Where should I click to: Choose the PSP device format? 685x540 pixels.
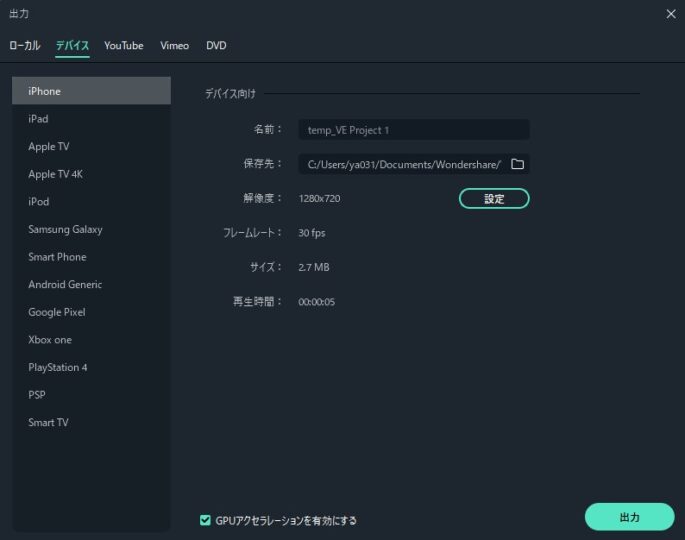(37, 395)
